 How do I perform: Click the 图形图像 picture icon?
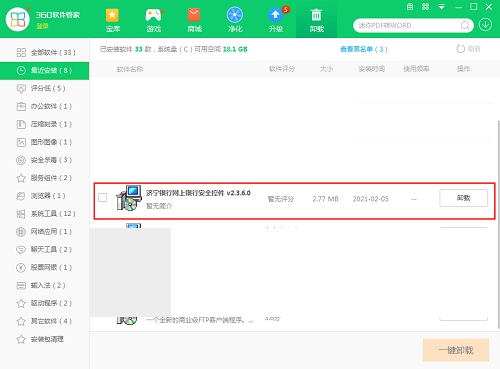[21, 142]
